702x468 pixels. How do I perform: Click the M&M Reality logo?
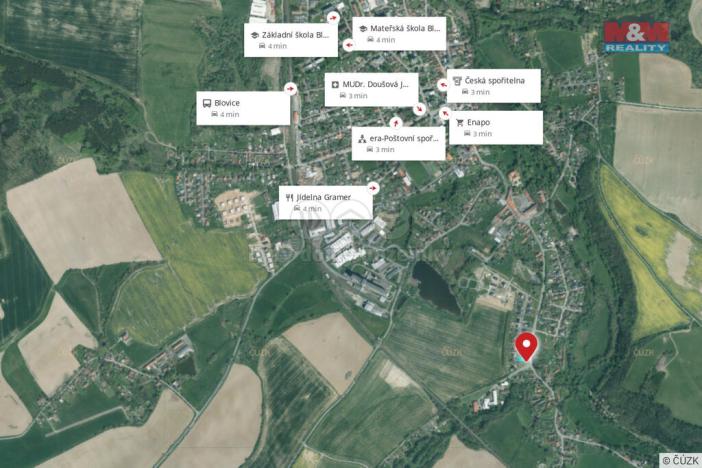(x=636, y=37)
